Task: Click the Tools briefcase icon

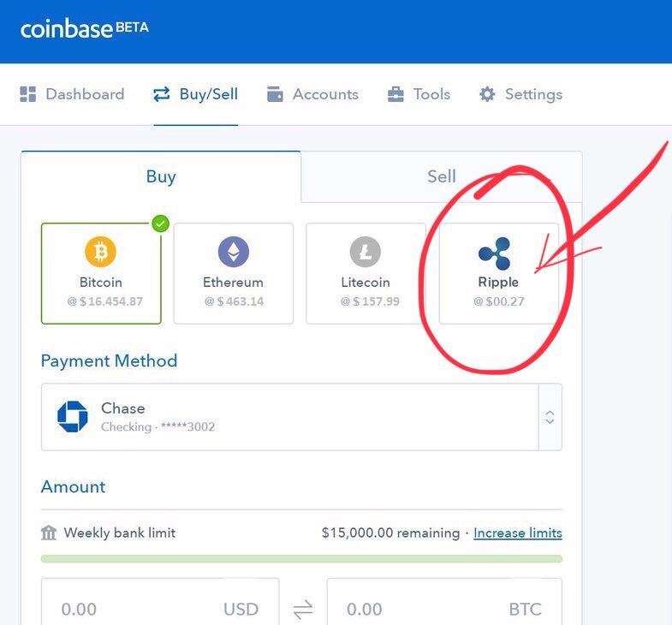Action: click(x=395, y=94)
